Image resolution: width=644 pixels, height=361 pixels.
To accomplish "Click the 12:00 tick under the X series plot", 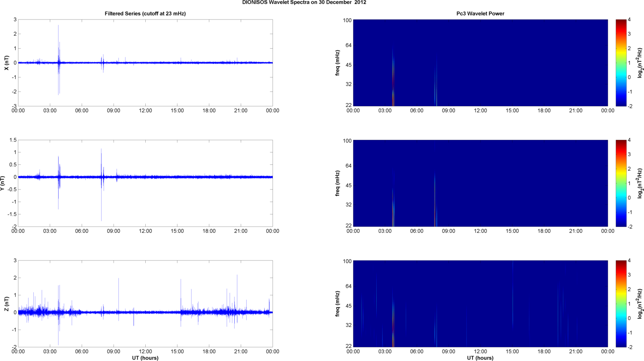I will click(x=145, y=111).
